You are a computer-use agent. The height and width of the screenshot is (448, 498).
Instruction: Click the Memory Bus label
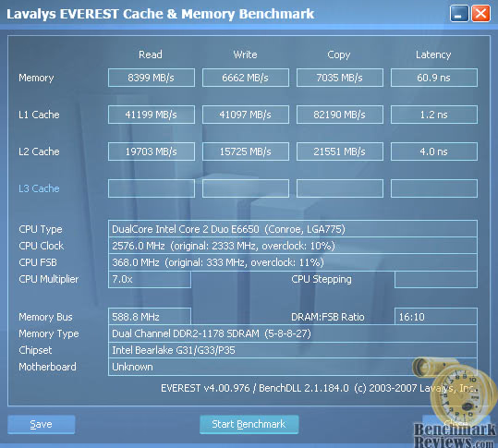[x=46, y=317]
